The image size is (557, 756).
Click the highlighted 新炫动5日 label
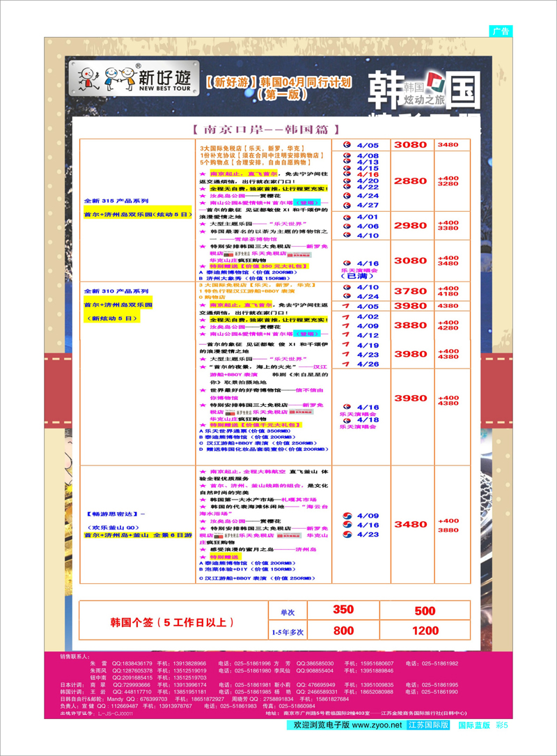112,318
